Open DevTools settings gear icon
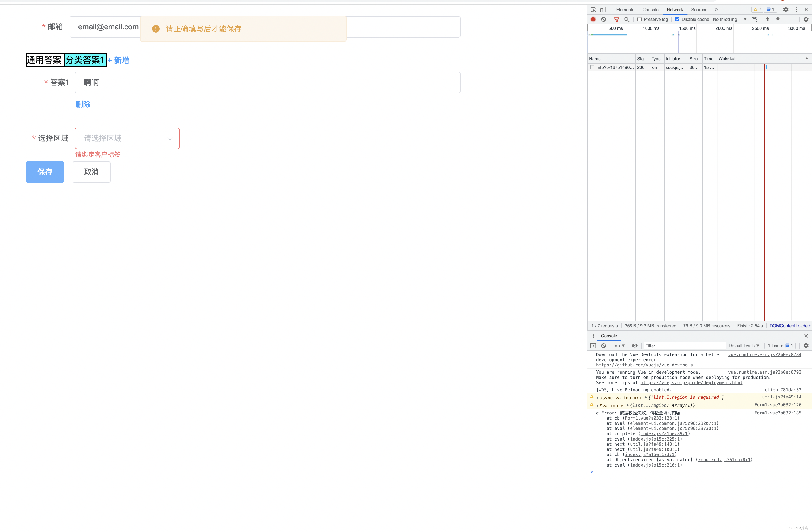 (x=786, y=9)
